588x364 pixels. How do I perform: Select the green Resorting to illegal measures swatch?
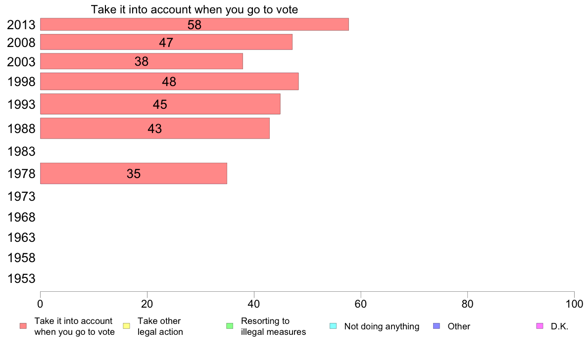tap(230, 326)
